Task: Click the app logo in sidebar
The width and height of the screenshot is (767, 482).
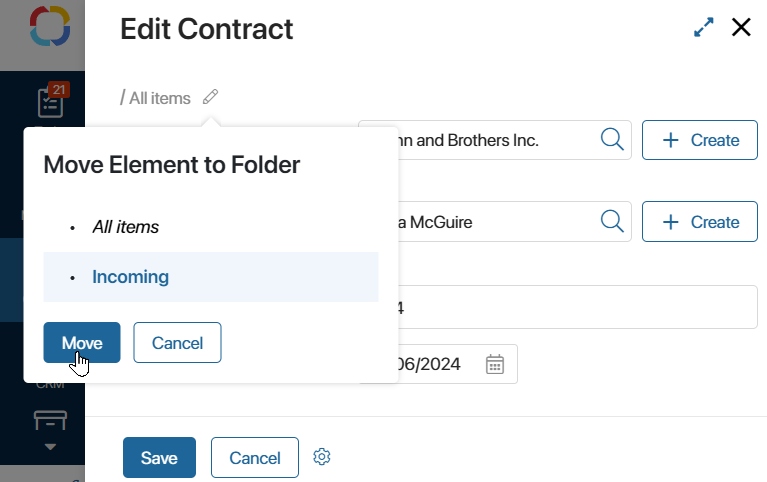Action: (50, 26)
